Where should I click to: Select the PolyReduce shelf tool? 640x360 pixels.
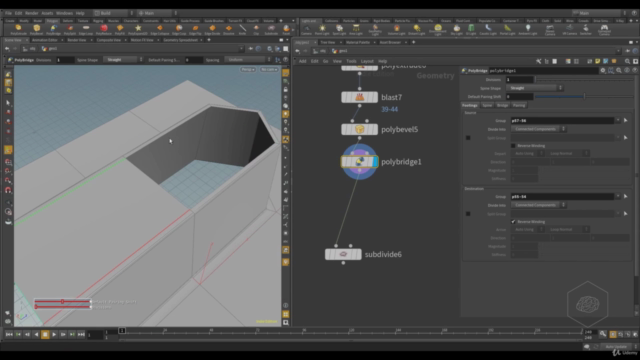(104, 30)
